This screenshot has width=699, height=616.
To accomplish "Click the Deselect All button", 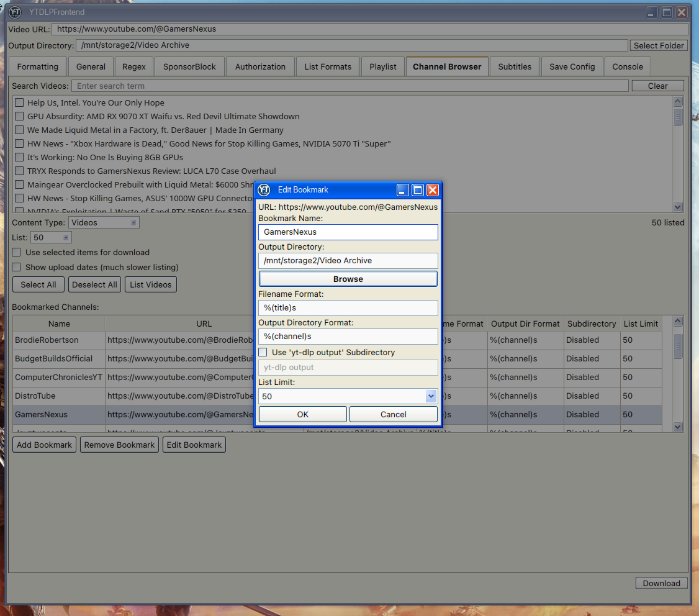I will 94,284.
